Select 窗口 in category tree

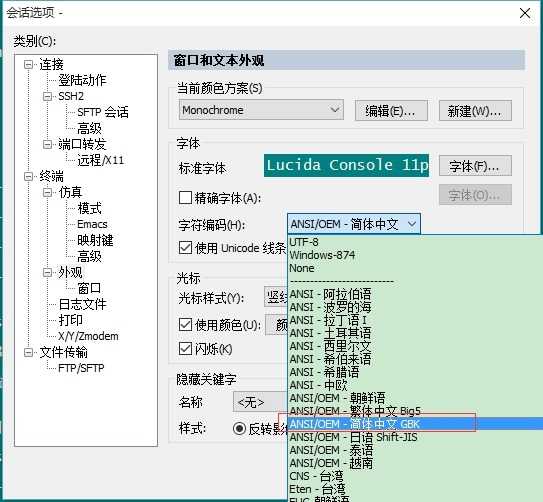[89, 288]
